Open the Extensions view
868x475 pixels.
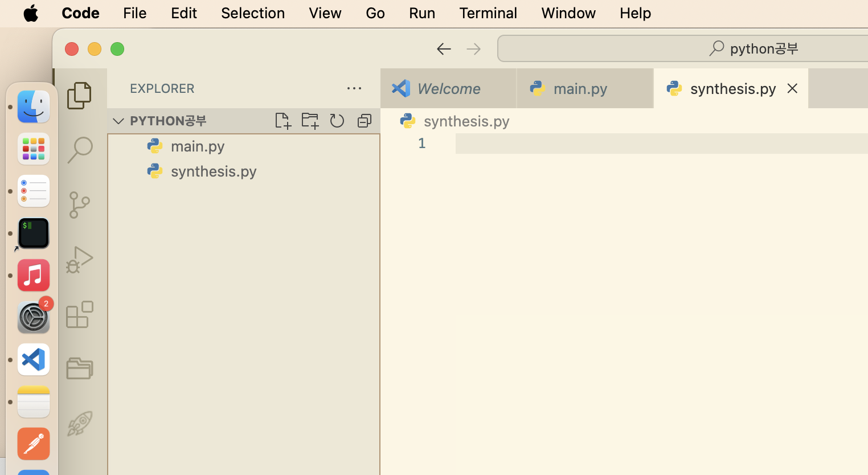80,314
